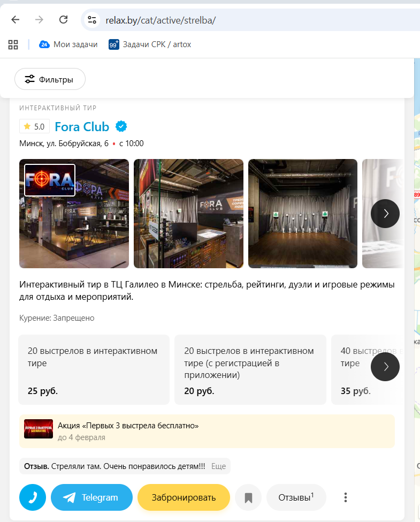Open first photo with FORA logo
The height and width of the screenshot is (522, 420).
[x=74, y=214]
